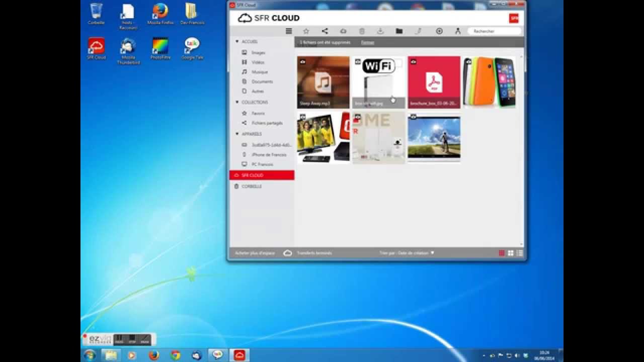Screen dimensions: 644x362
Task: Toggle selection badge on WiFi thumbnail
Action: 358,62
